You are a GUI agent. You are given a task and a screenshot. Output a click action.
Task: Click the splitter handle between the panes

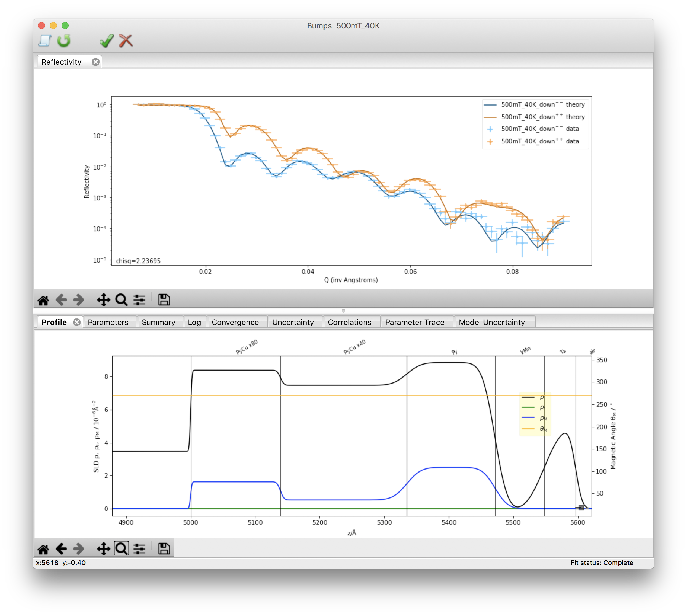tap(343, 311)
